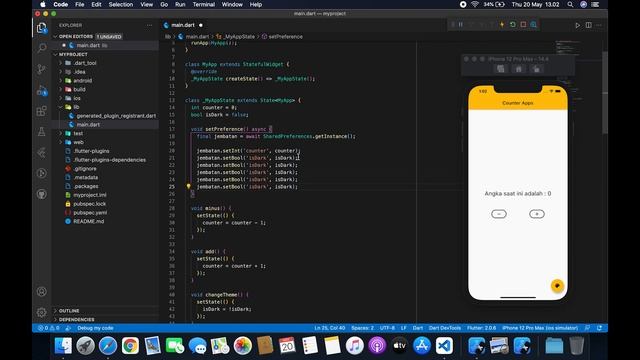Open Control Center in the macOS menu bar
640x360 pixels.
pyautogui.click(x=595, y=4)
